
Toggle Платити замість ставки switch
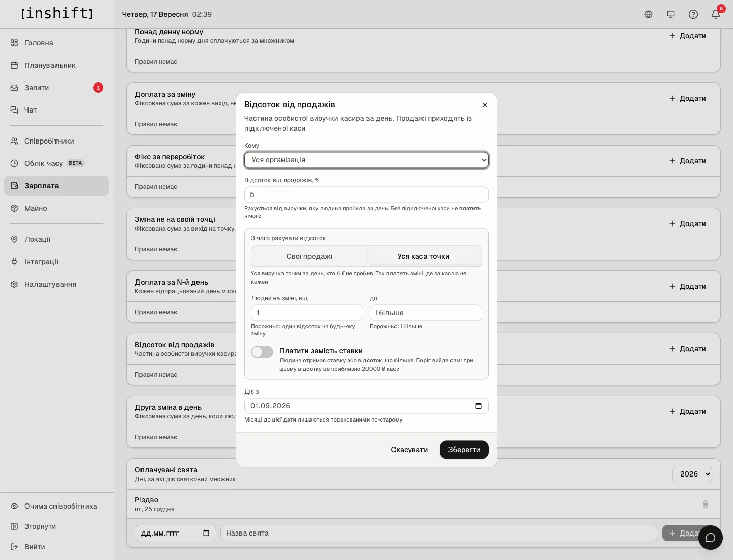click(262, 352)
